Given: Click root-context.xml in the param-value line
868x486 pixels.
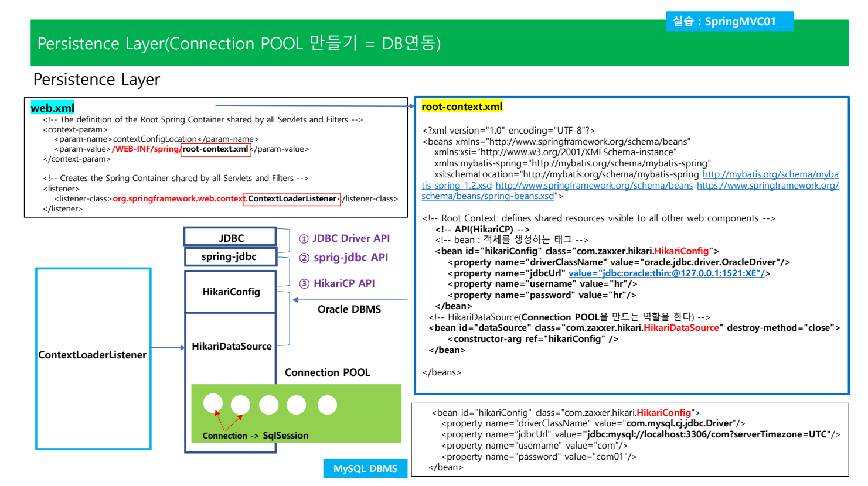Looking at the screenshot, I should coord(216,149).
